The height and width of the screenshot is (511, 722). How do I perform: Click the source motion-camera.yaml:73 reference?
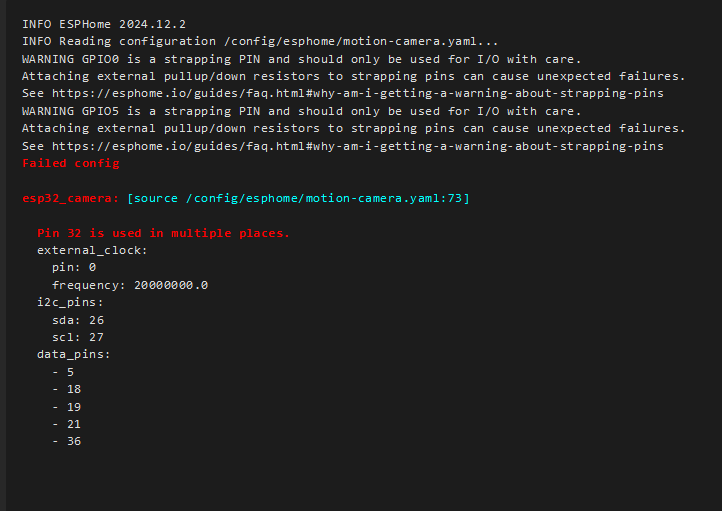[298, 198]
